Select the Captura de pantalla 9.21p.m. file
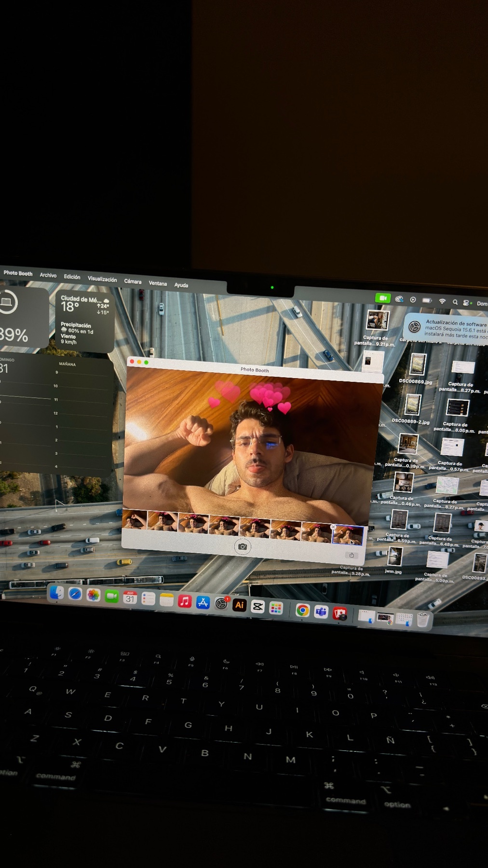 378,321
